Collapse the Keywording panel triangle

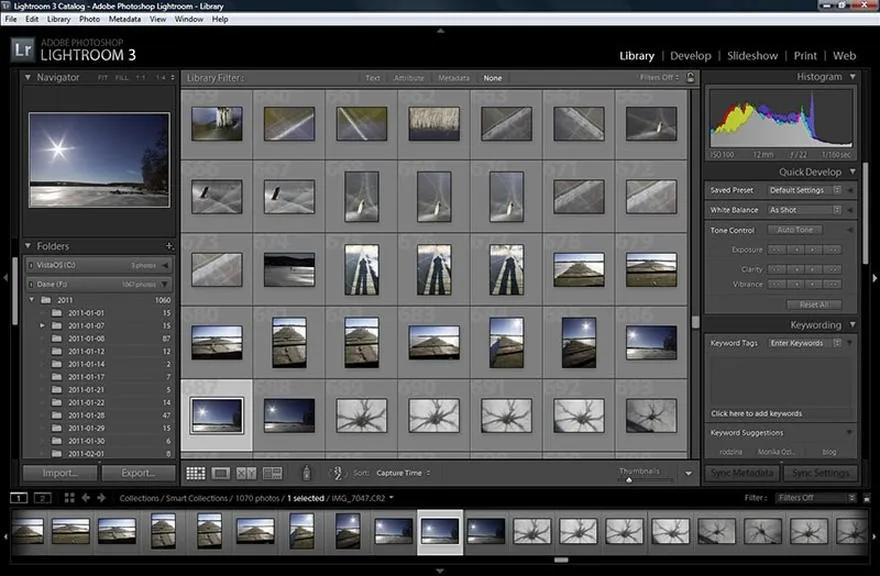[x=852, y=324]
